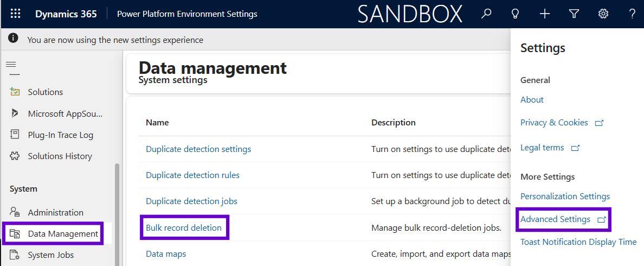Viewport: 644px width, 266px height.
Task: Click the settings gear icon
Action: point(603,14)
